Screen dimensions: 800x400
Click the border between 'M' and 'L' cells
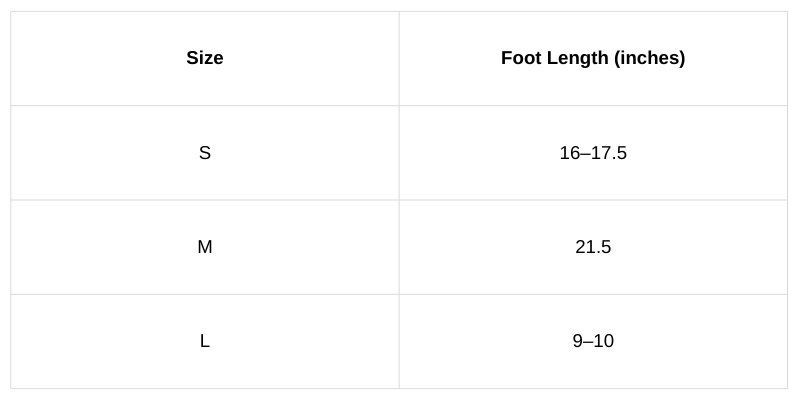[x=204, y=294]
